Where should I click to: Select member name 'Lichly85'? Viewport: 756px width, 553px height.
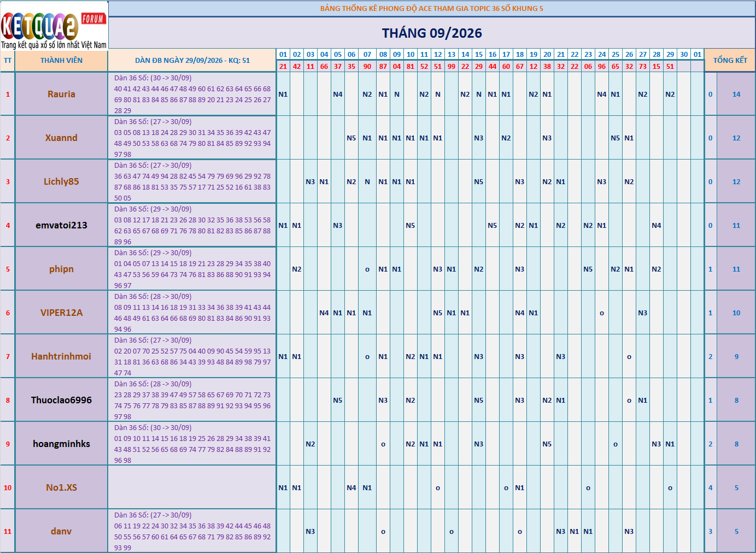61,181
